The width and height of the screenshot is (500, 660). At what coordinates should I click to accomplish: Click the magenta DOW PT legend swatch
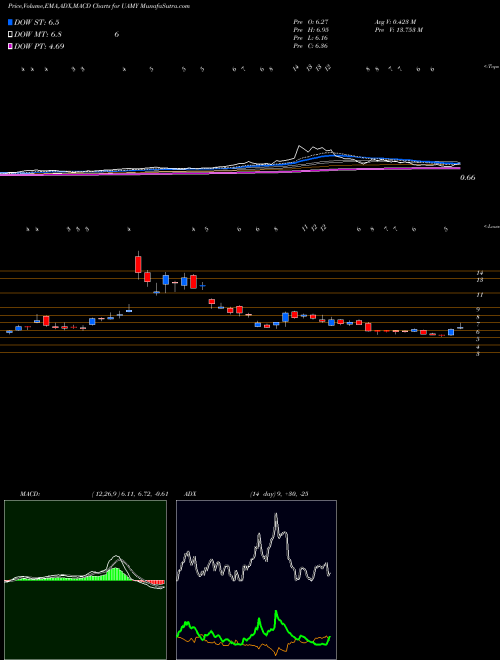tap(10, 46)
